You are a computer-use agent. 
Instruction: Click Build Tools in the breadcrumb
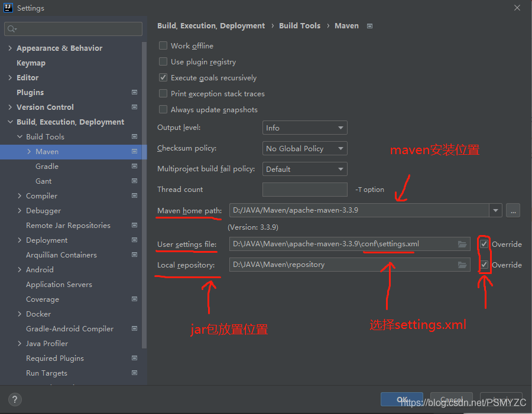[300, 26]
